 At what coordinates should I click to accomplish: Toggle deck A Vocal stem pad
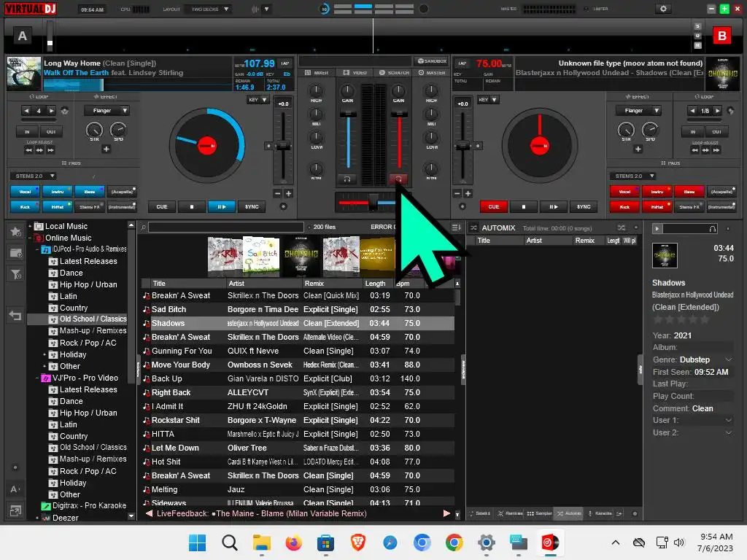click(26, 192)
